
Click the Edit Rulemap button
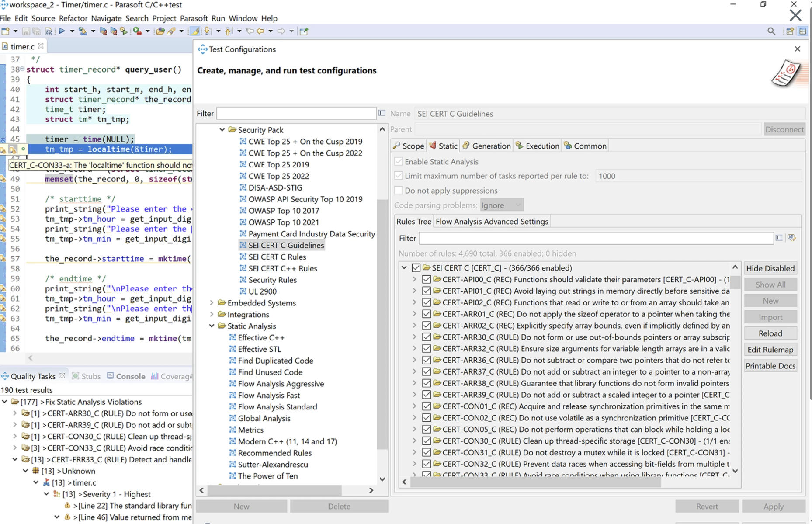click(x=770, y=349)
